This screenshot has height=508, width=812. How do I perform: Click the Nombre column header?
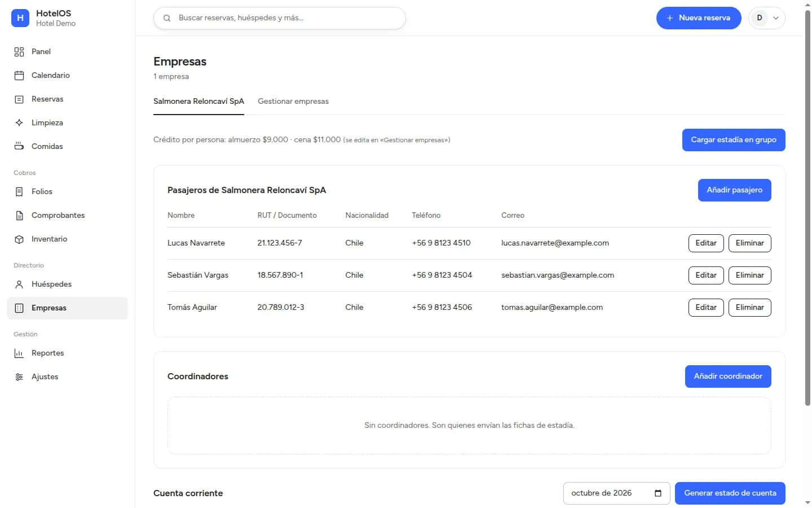(181, 216)
